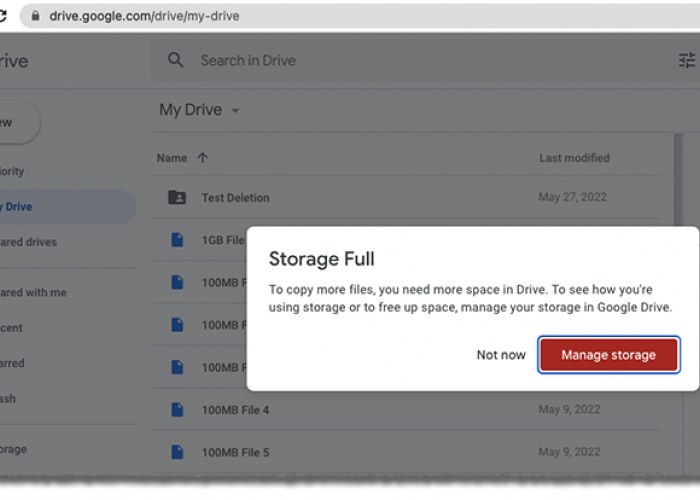Open Shared with me in sidebar
The image size is (700, 500).
tap(33, 292)
